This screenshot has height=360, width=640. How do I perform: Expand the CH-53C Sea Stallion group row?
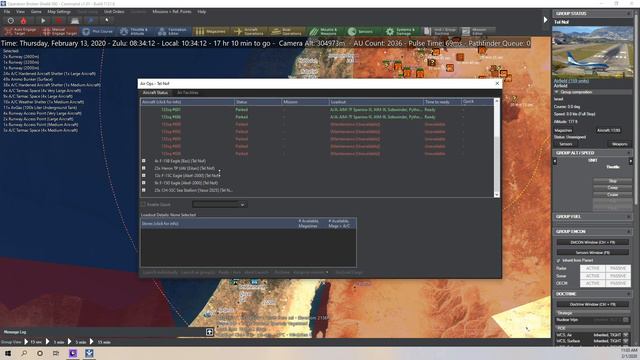144,190
